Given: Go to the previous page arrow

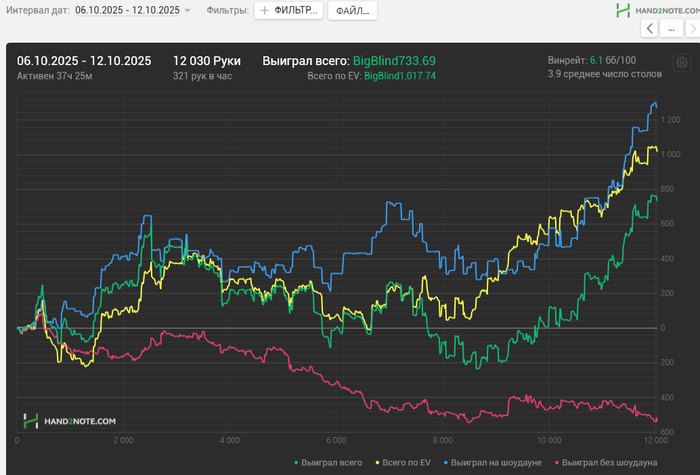Looking at the screenshot, I should (x=650, y=29).
